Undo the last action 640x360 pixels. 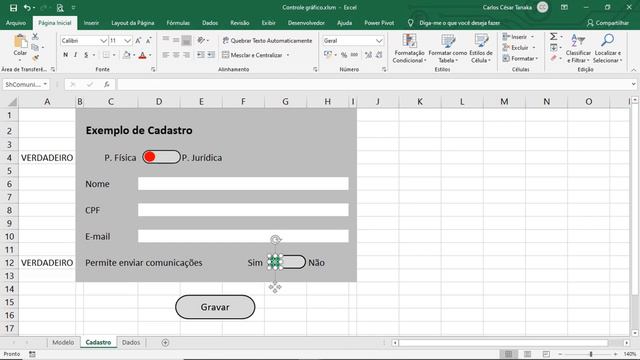[x=27, y=8]
